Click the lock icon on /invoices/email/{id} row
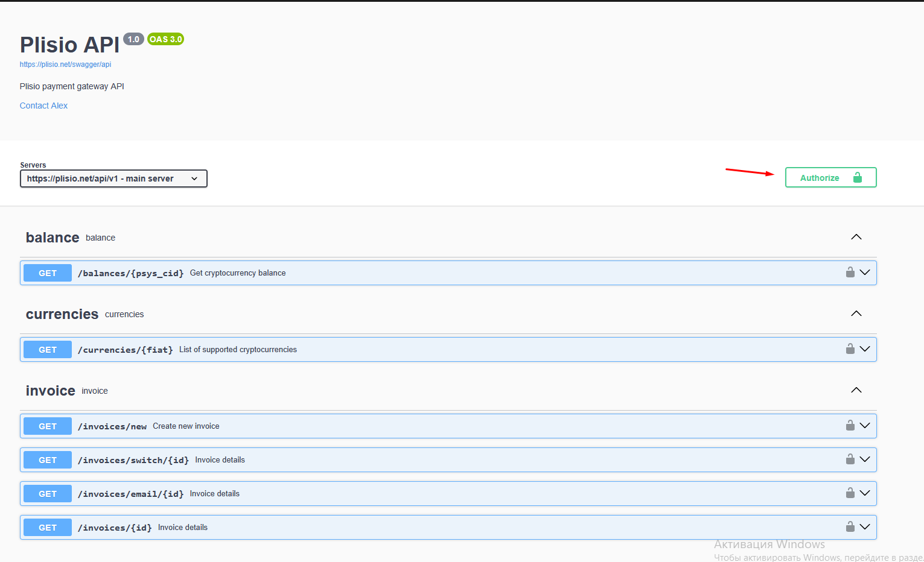This screenshot has width=924, height=562. (x=850, y=493)
